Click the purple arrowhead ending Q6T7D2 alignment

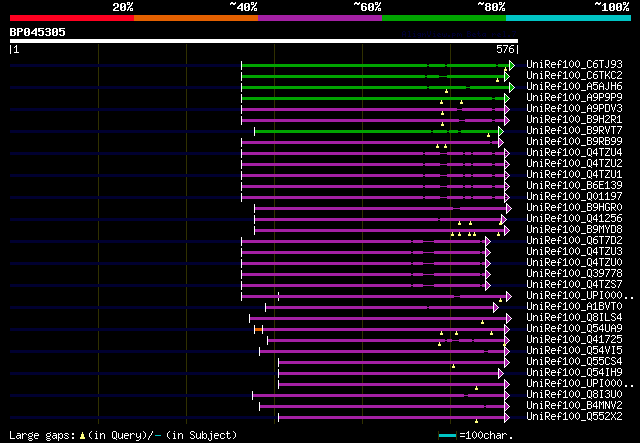[x=488, y=242]
